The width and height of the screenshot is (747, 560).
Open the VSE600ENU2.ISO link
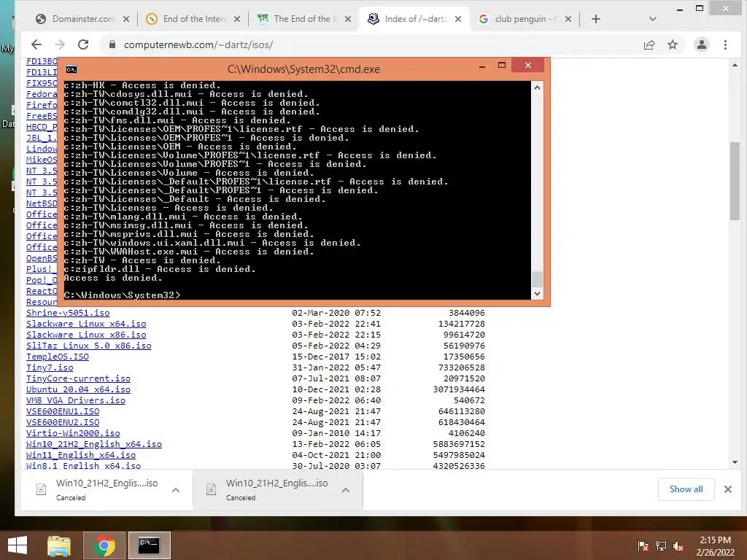pos(63,422)
